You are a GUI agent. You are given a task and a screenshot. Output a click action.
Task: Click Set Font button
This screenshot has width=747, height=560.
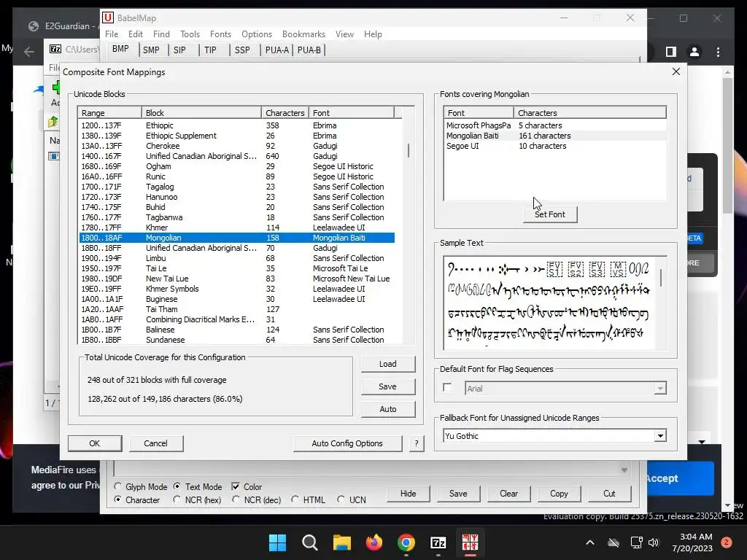coord(550,214)
